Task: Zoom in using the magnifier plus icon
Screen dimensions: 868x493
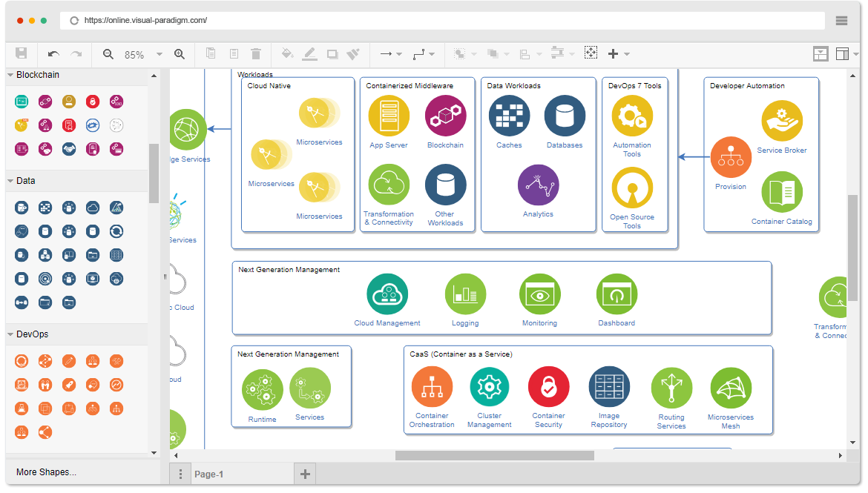Action: 180,53
